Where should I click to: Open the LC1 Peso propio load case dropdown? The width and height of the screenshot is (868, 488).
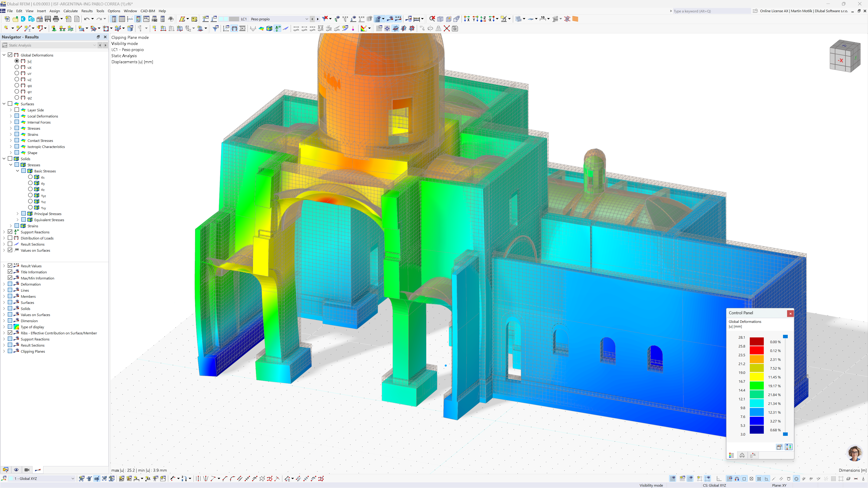(306, 19)
